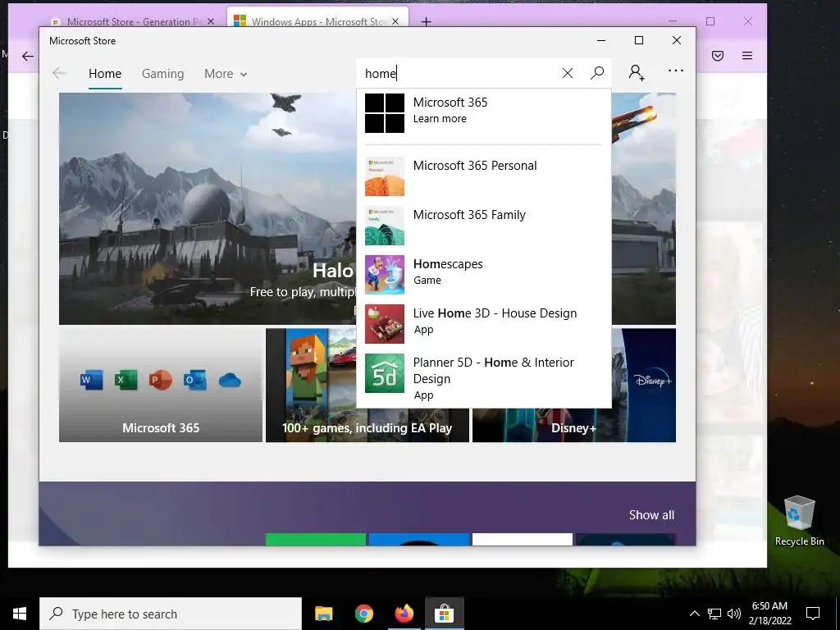This screenshot has height=630, width=840.
Task: Choose Microsoft 365 Personal suggestion text
Action: [x=475, y=166]
